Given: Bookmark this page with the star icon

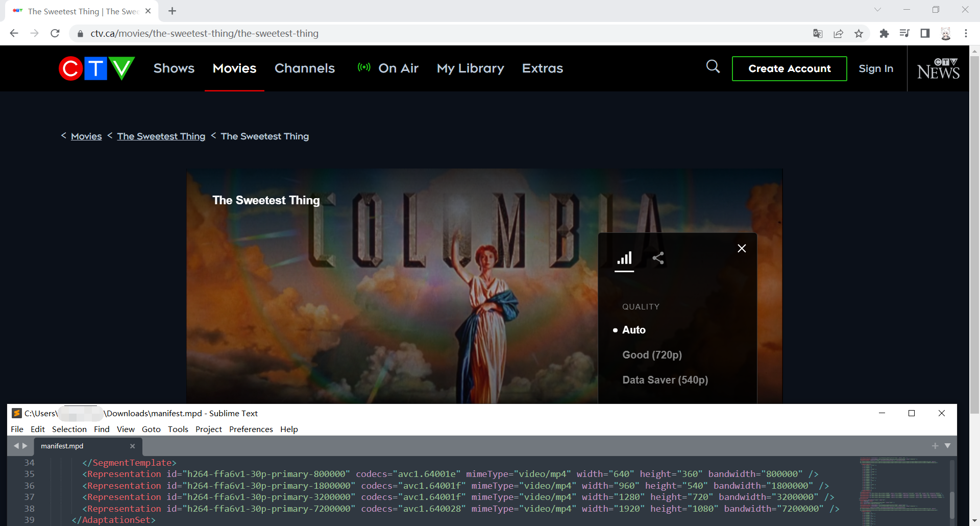Looking at the screenshot, I should [859, 33].
